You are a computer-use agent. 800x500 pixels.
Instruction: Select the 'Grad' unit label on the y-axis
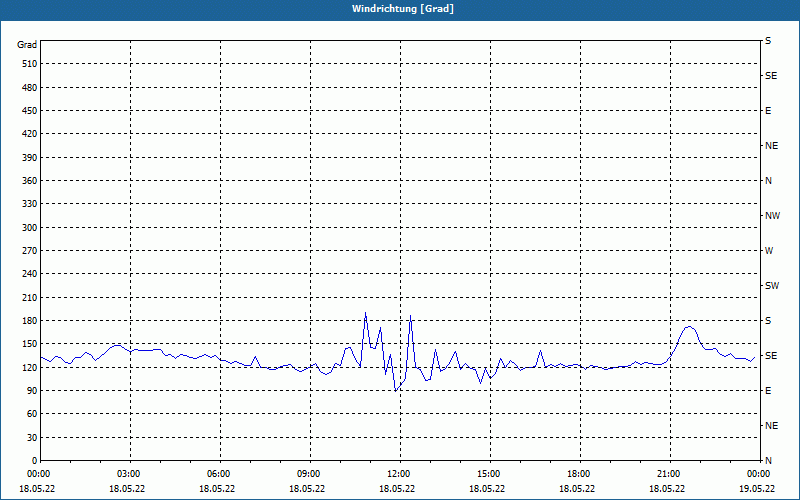point(27,45)
